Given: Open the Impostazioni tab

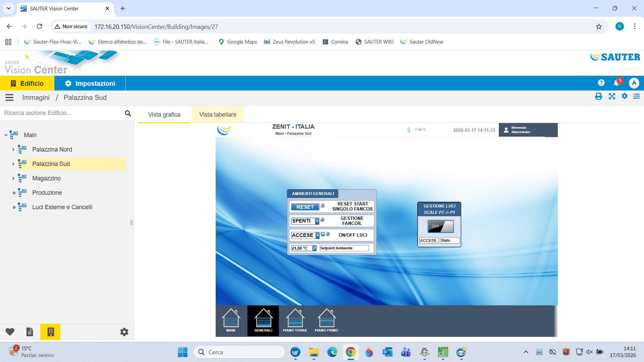Looking at the screenshot, I should pos(90,83).
